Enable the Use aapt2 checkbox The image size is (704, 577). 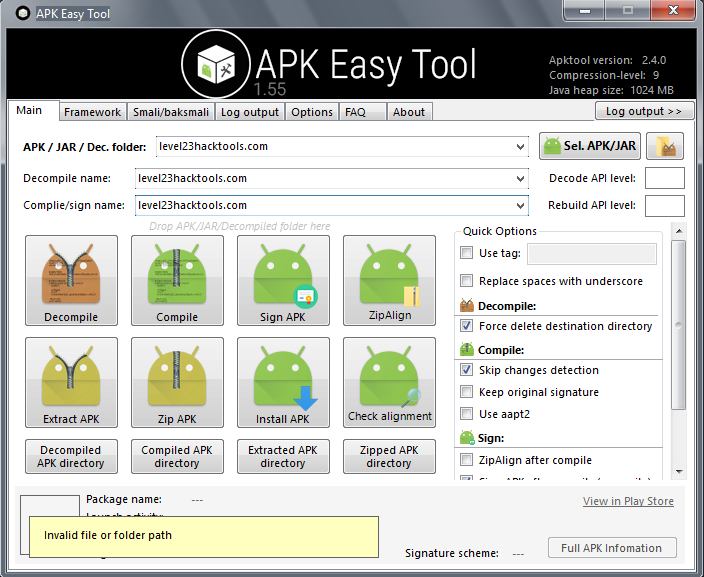(466, 414)
